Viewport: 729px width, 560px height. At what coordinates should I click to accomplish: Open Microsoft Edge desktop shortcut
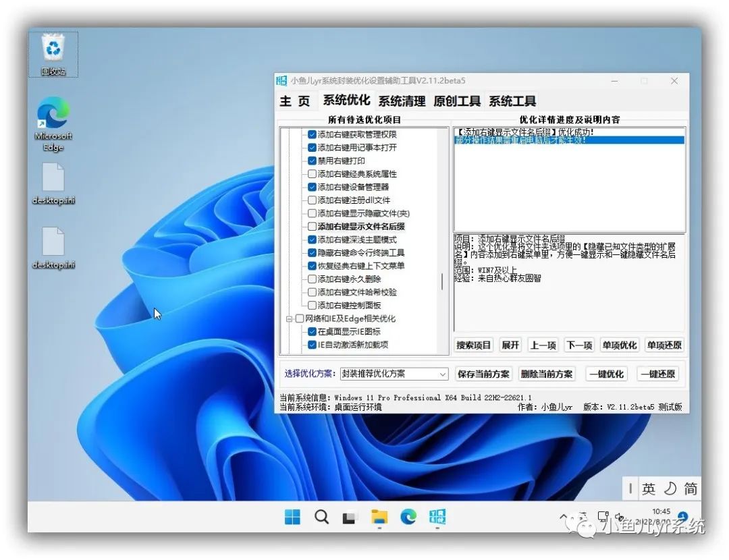pos(53,123)
